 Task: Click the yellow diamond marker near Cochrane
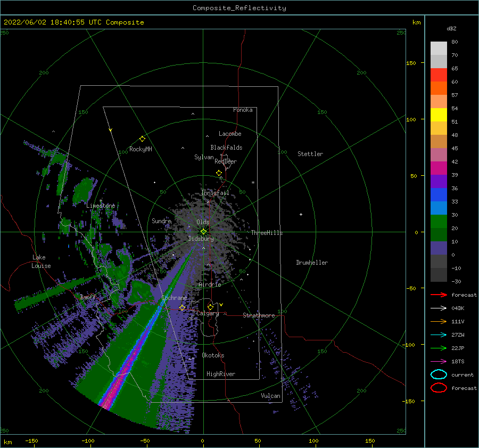pyautogui.click(x=182, y=307)
